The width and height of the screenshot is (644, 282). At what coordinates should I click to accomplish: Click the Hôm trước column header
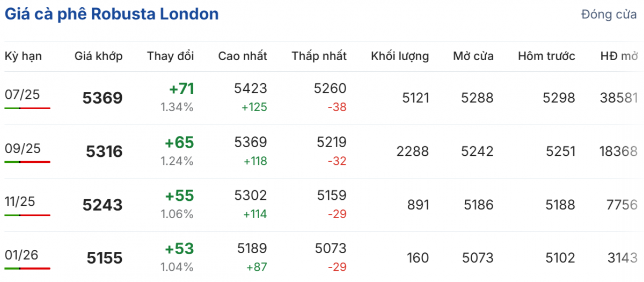pos(546,56)
